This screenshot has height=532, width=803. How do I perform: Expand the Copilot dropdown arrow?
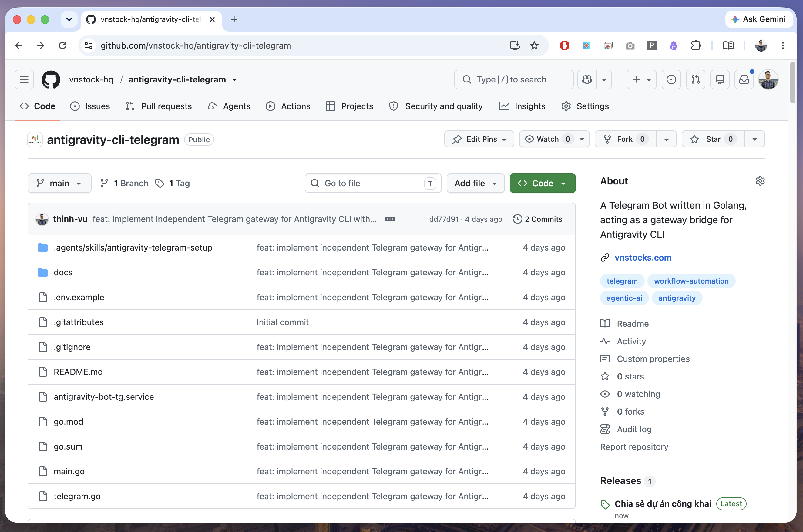pos(604,79)
